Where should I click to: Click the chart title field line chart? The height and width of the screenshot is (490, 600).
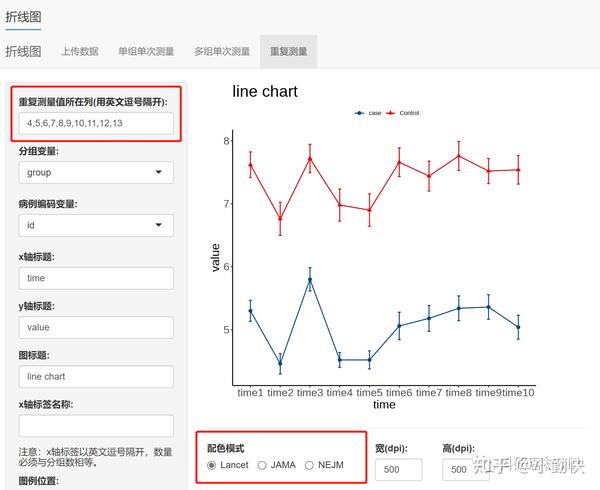pyautogui.click(x=96, y=377)
